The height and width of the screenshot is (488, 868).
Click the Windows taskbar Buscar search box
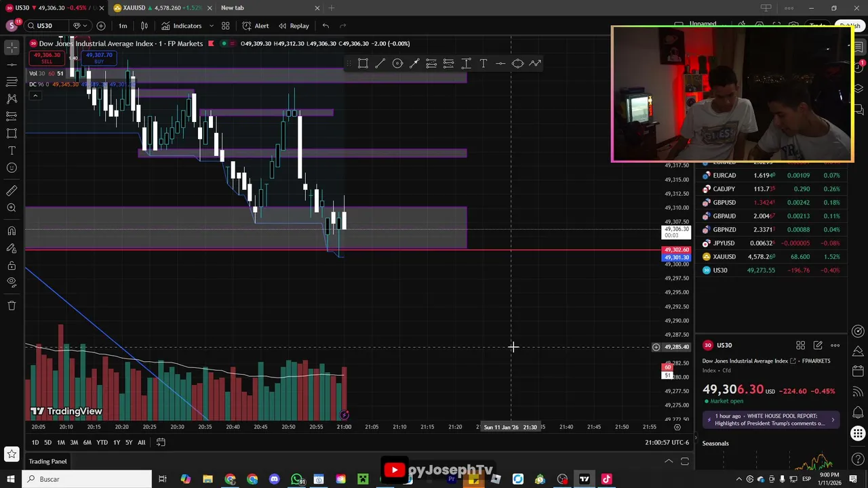(87, 479)
